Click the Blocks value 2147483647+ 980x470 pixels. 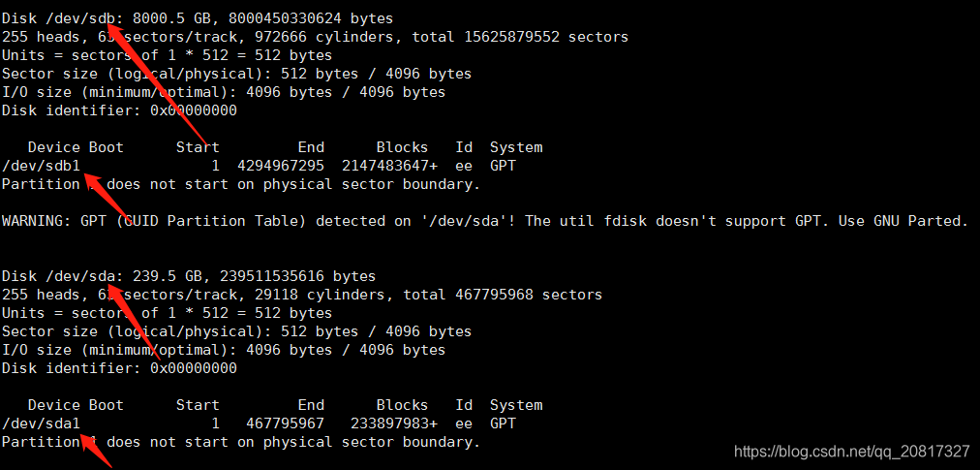[x=389, y=166]
